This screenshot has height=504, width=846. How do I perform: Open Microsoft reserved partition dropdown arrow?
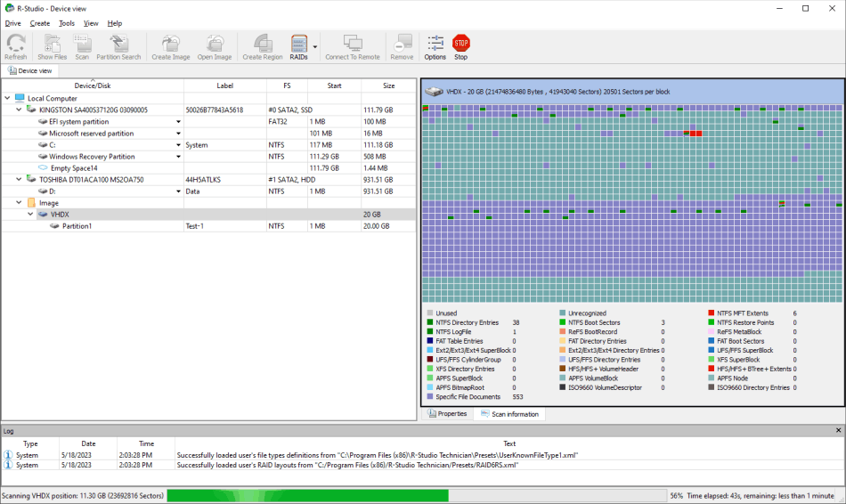click(178, 134)
